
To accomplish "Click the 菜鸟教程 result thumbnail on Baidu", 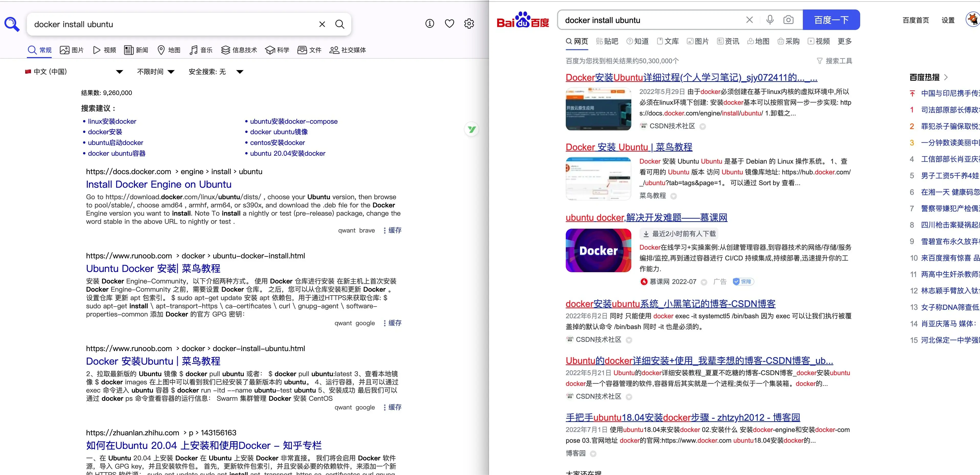I will point(598,178).
